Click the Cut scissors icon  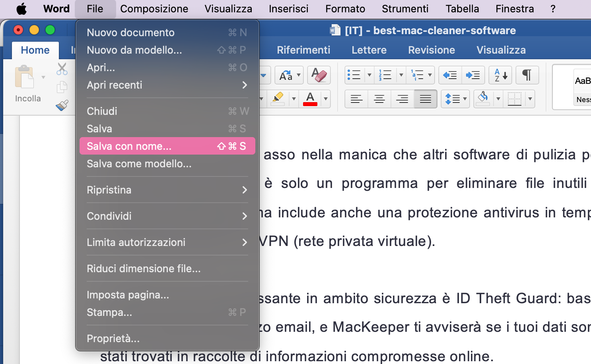click(x=62, y=69)
